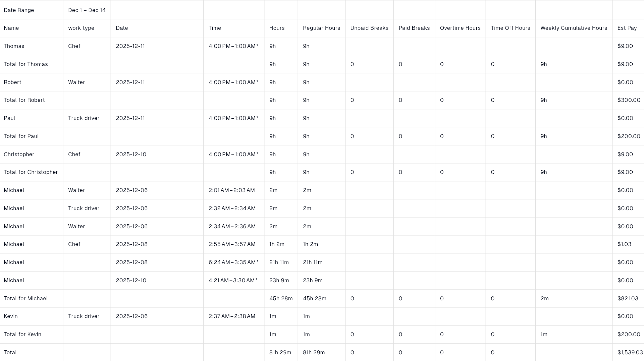Select the 6:24 AM–3:35 AM time cell
Image resolution: width=644 pixels, height=362 pixels.
(x=233, y=262)
